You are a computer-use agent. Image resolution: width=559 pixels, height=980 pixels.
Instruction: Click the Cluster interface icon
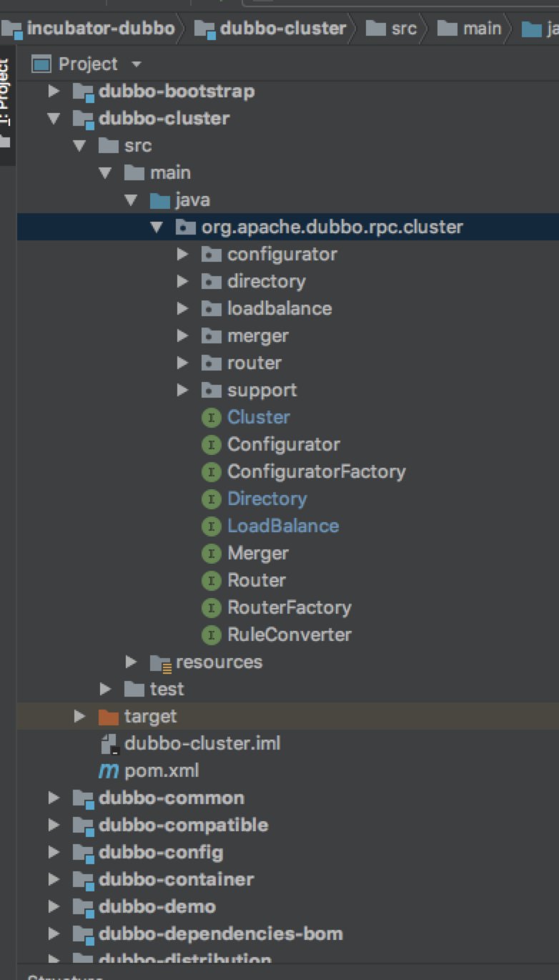[211, 418]
